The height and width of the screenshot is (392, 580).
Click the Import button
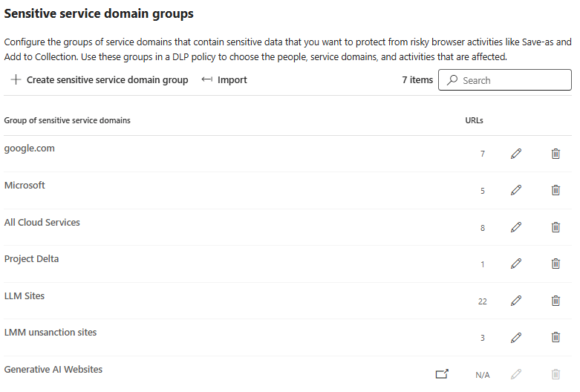tap(224, 80)
